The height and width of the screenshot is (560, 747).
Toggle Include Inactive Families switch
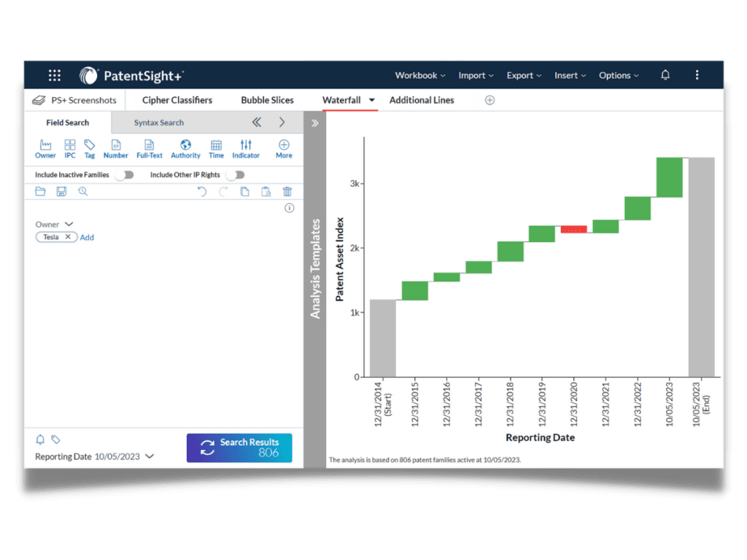(125, 175)
